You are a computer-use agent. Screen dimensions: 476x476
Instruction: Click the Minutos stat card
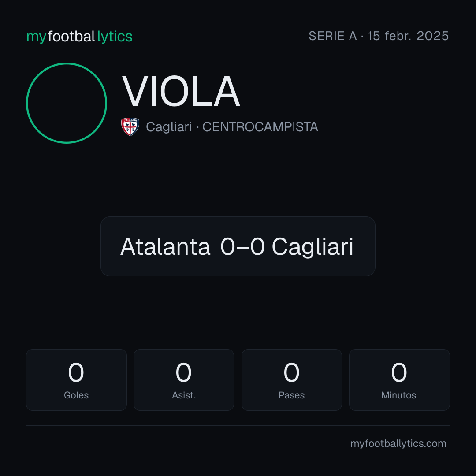point(399,380)
